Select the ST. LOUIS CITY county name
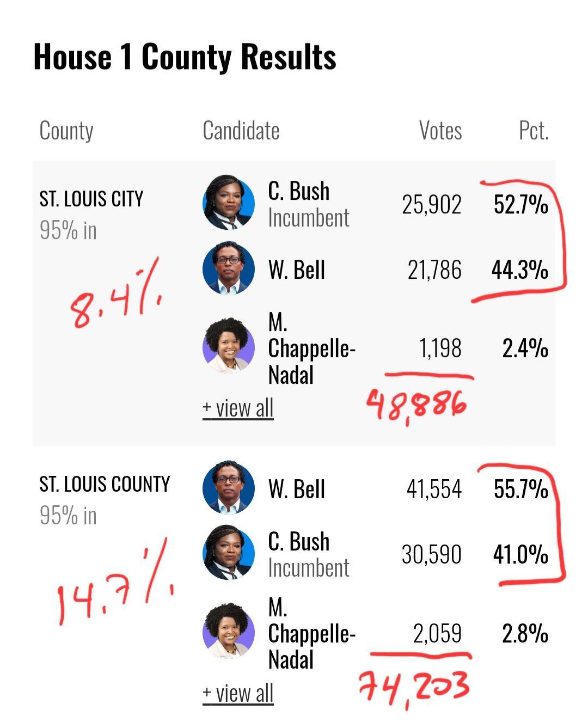Viewport: 588px width, 728px height. tap(91, 199)
